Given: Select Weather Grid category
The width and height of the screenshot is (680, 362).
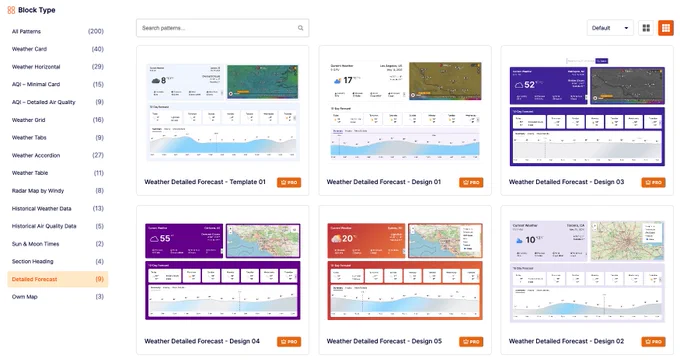Looking at the screenshot, I should (58, 120).
